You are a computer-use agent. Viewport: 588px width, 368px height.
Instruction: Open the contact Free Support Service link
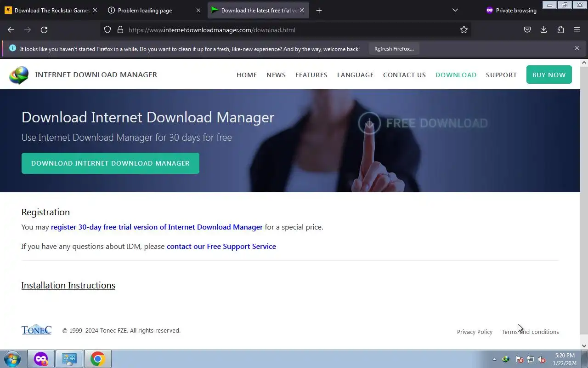click(221, 246)
